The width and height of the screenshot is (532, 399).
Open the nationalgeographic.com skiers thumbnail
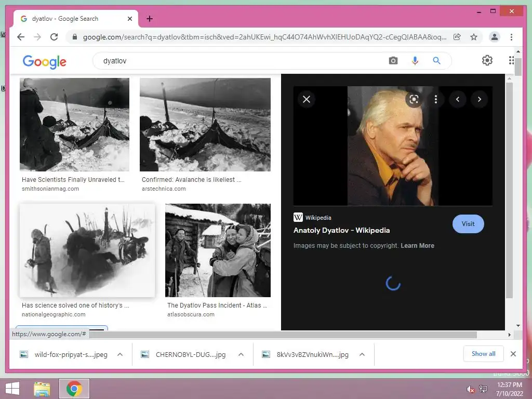pyautogui.click(x=87, y=250)
